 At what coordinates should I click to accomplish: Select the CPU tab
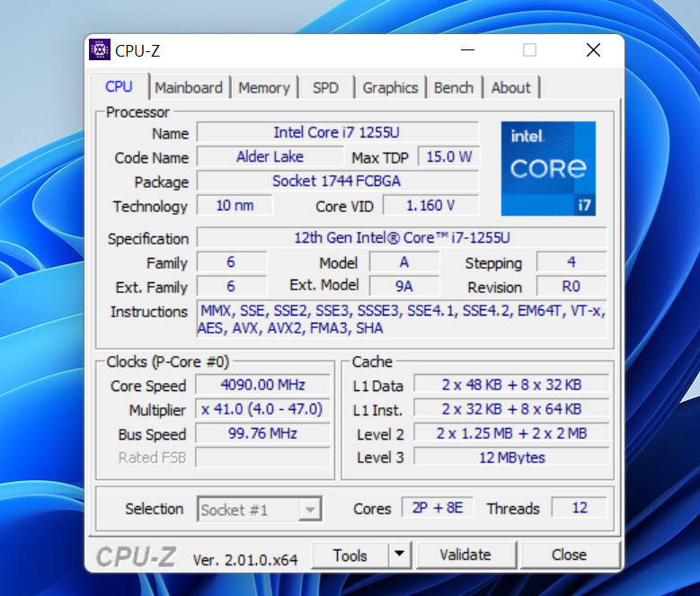(x=119, y=86)
